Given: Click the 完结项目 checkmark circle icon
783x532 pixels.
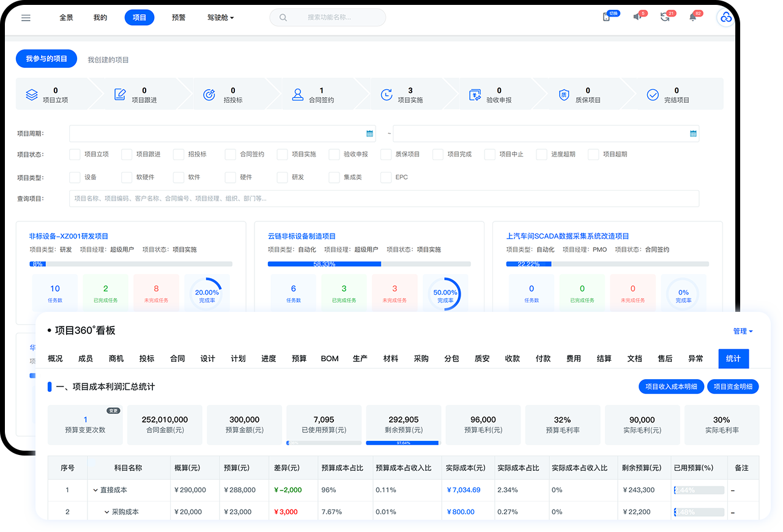Looking at the screenshot, I should (x=653, y=95).
